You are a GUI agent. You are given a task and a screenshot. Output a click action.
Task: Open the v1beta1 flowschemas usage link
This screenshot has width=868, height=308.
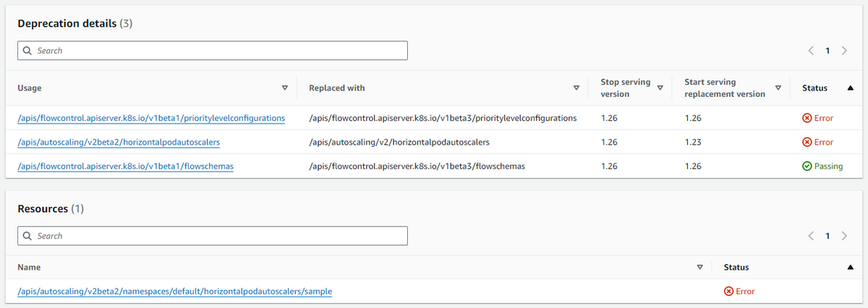tap(125, 166)
